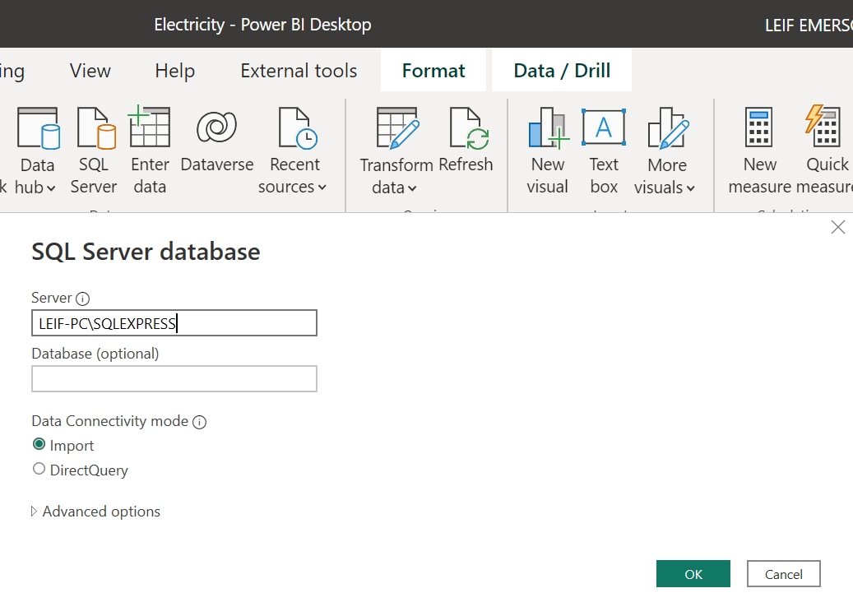Viewport: 853px width, 616px height.
Task: Click Data Connectivity mode info icon
Action: click(200, 422)
